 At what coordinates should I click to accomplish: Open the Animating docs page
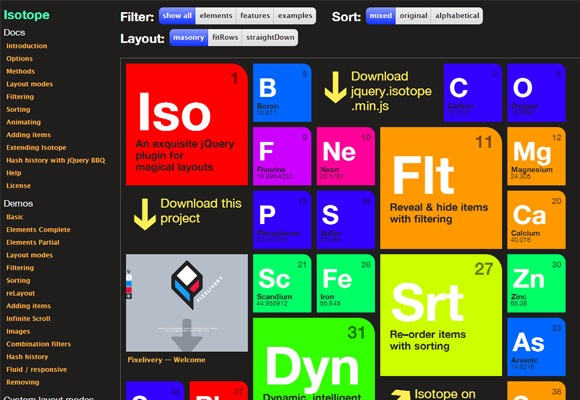(x=23, y=122)
